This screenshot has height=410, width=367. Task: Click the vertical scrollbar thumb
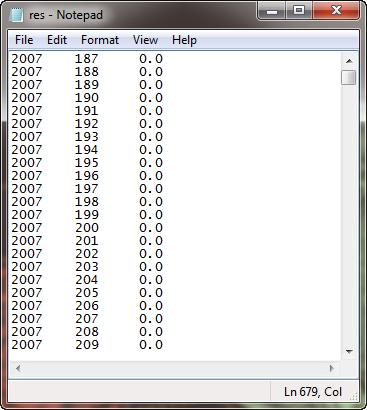click(349, 77)
